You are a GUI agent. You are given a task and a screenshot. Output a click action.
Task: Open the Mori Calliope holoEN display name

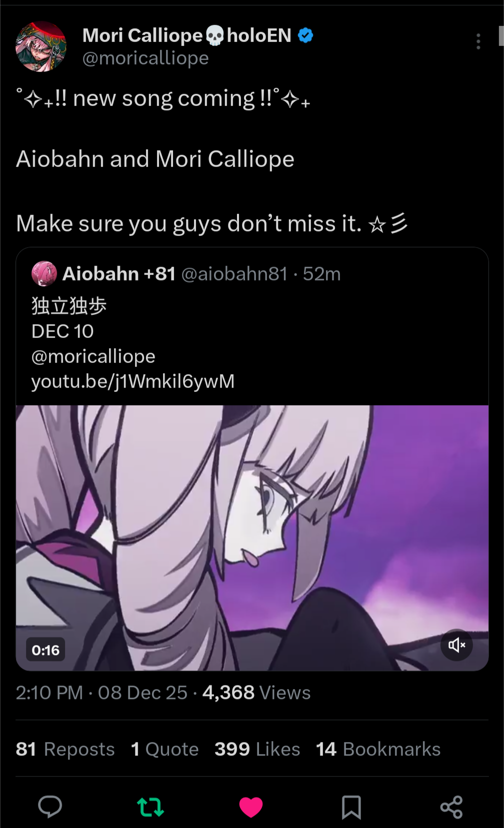click(187, 35)
